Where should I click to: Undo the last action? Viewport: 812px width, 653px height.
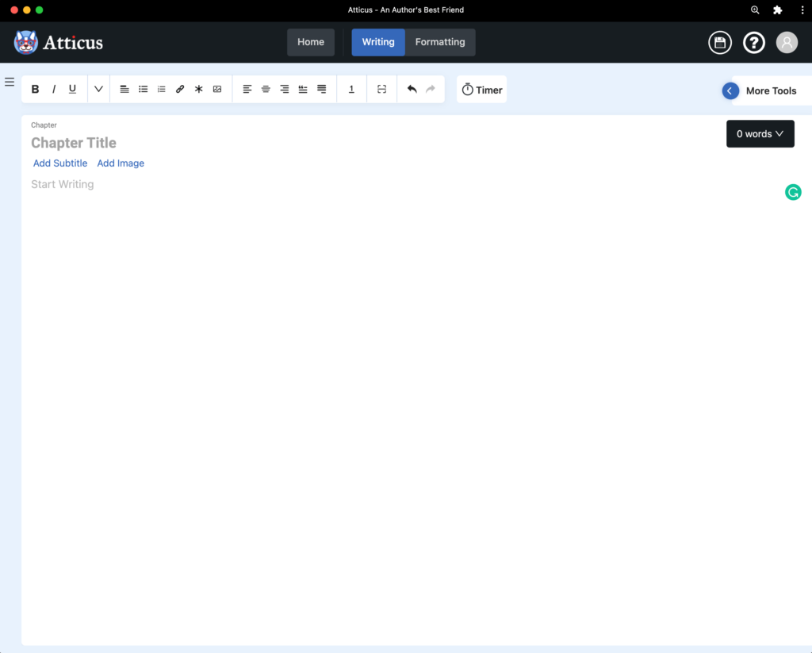coord(412,89)
